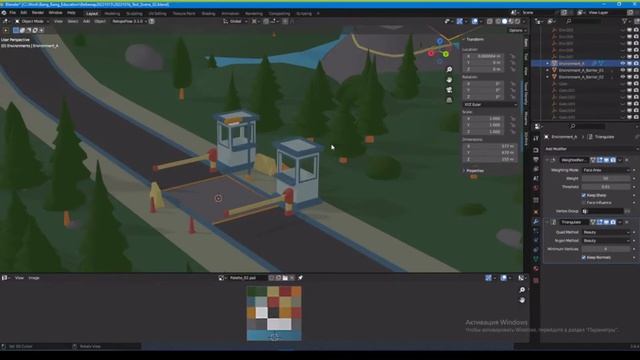Switch to the Sculpting workspace tab
Viewport: 640px width, 360px height.
(x=134, y=13)
